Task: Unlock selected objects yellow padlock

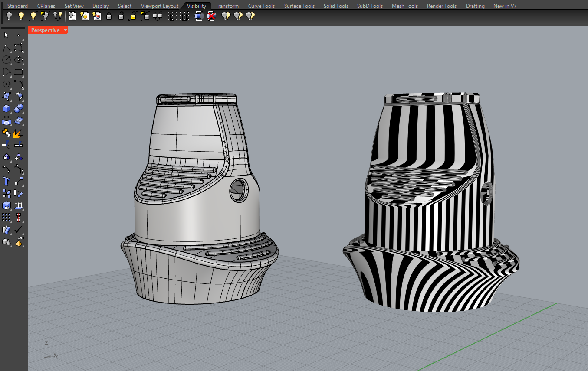Action: pyautogui.click(x=133, y=16)
